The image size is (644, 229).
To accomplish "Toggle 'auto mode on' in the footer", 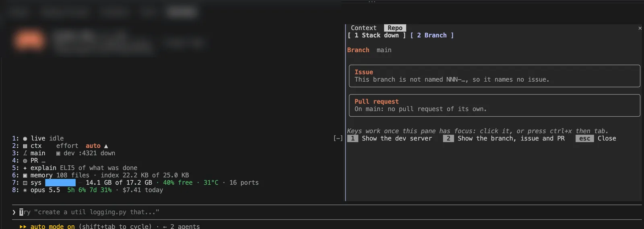I will (52, 227).
